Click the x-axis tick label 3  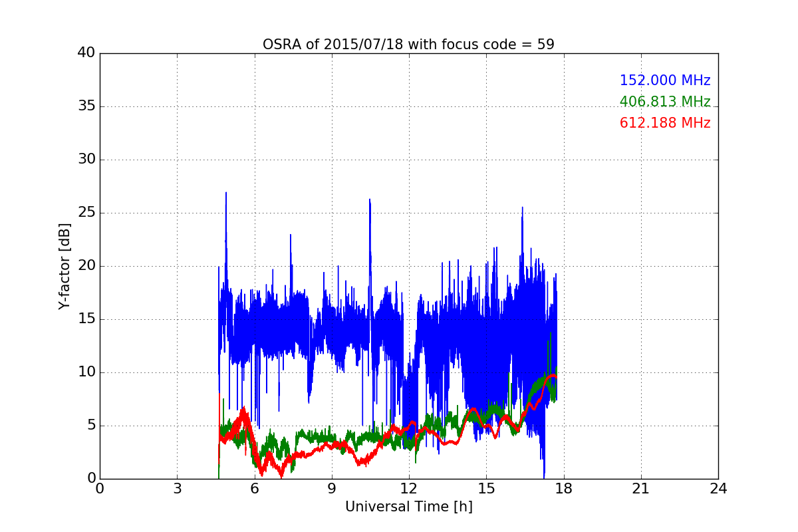point(177,489)
